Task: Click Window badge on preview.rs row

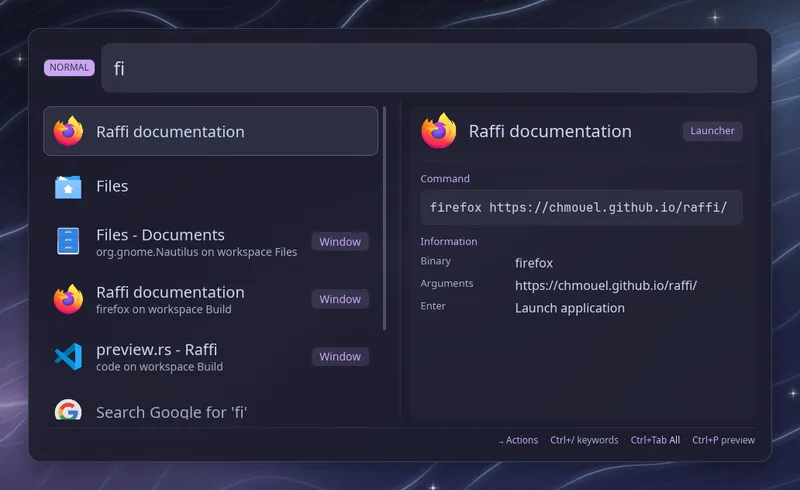Action: [x=340, y=356]
